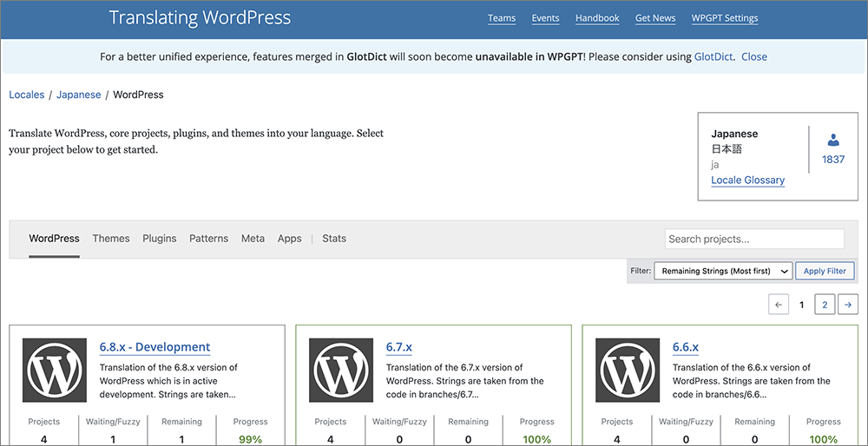Follow the GlotDict link in the notice
Image resolution: width=868 pixels, height=446 pixels.
714,56
